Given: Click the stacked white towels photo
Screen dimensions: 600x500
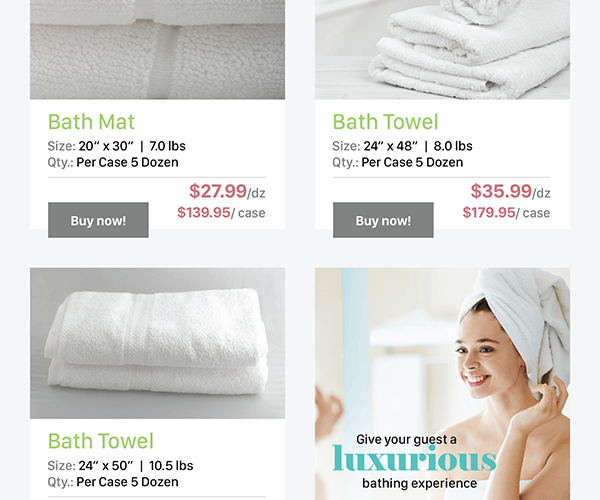Looking at the screenshot, I should pos(442,50).
